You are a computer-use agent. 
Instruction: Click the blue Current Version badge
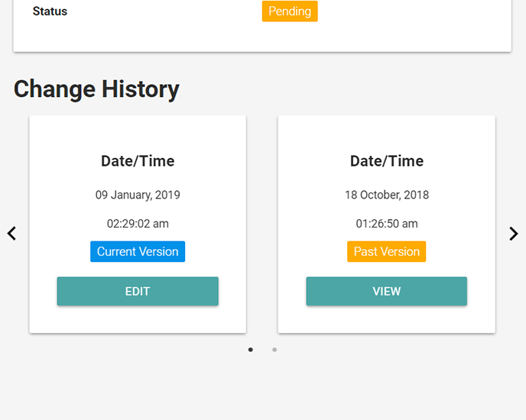tap(138, 251)
